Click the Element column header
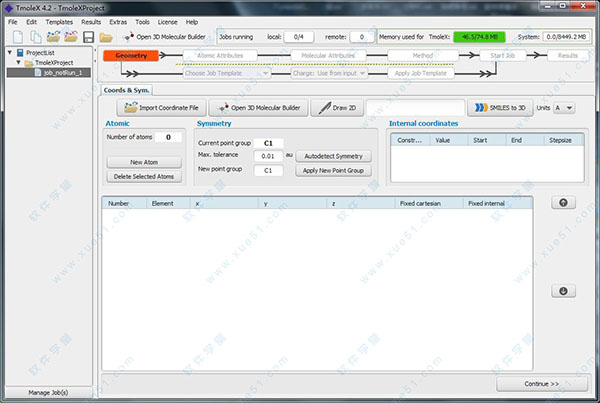Image resolution: width=600 pixels, height=403 pixels. 168,203
